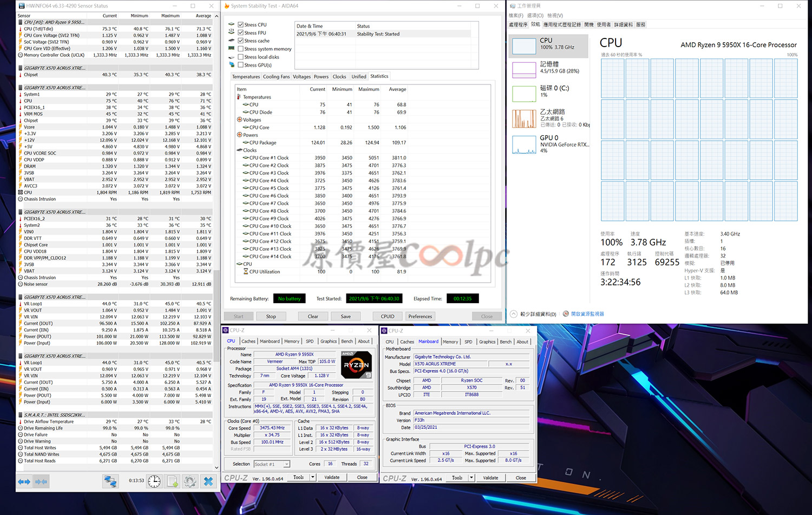
Task: Click AIDA64 CPUID button
Action: coord(388,316)
